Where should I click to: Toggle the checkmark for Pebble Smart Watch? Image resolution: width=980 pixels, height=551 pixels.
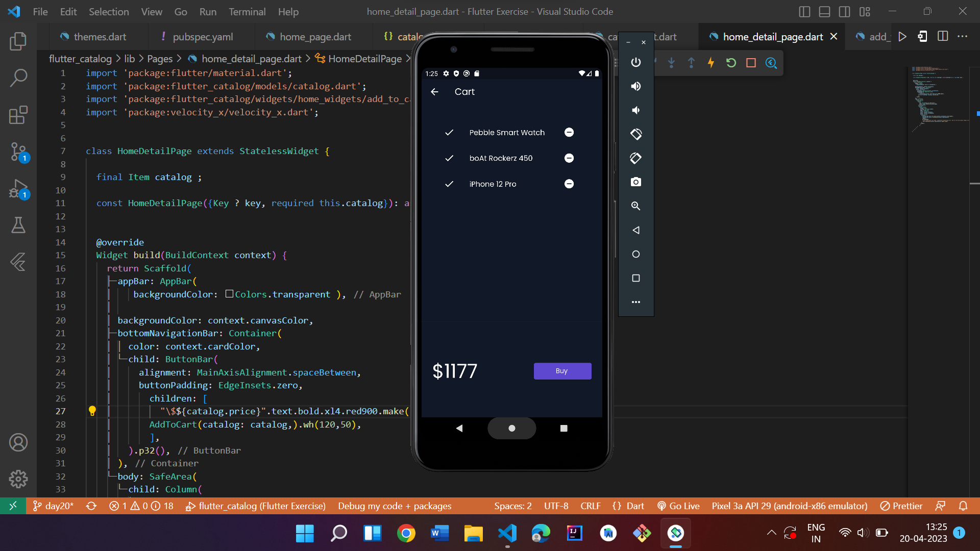coord(450,132)
